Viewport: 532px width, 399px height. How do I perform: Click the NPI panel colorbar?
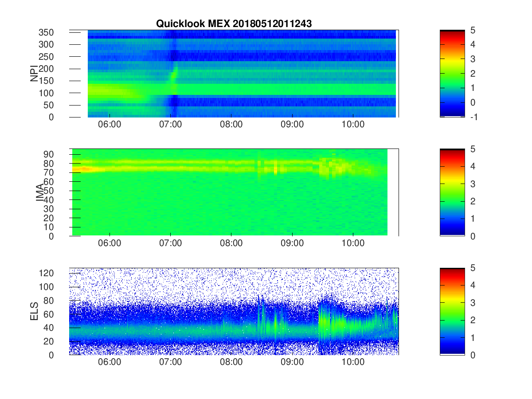452,74
